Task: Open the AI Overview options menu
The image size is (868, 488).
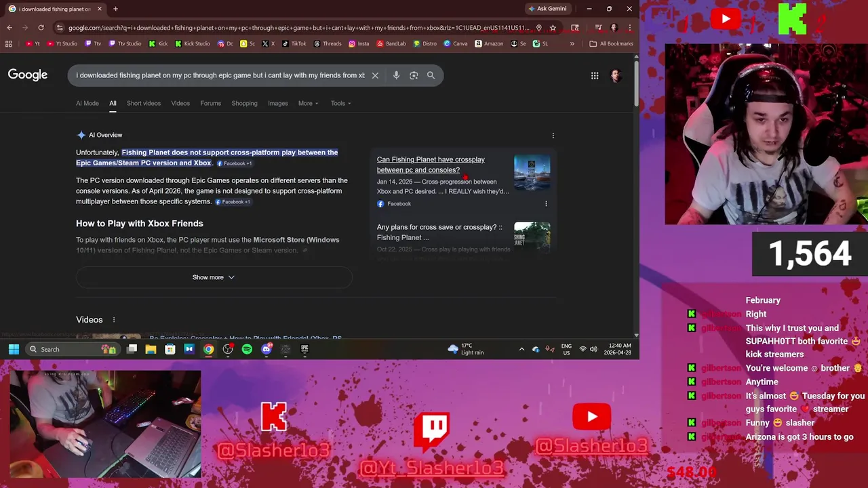Action: tap(553, 135)
